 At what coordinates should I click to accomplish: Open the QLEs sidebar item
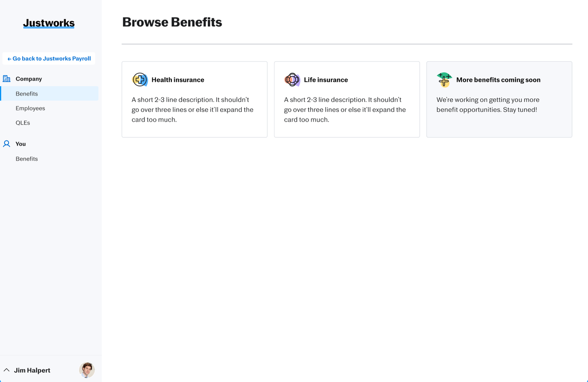pos(23,123)
